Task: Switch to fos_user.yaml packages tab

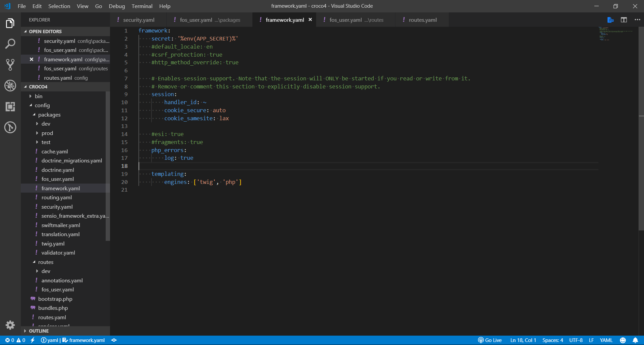Action: coord(210,20)
